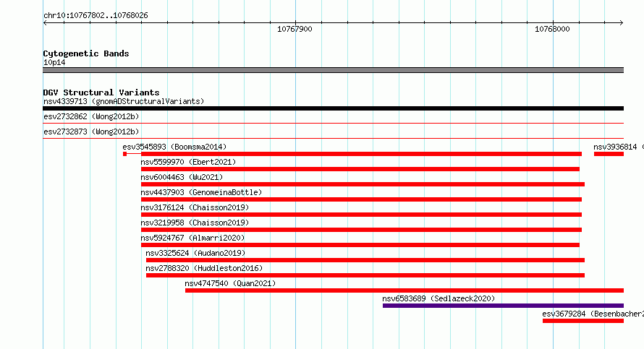Screen dimensions: 644x349
Task: Open esv2732873 (Wong2012b) variant label
Action: (x=91, y=132)
